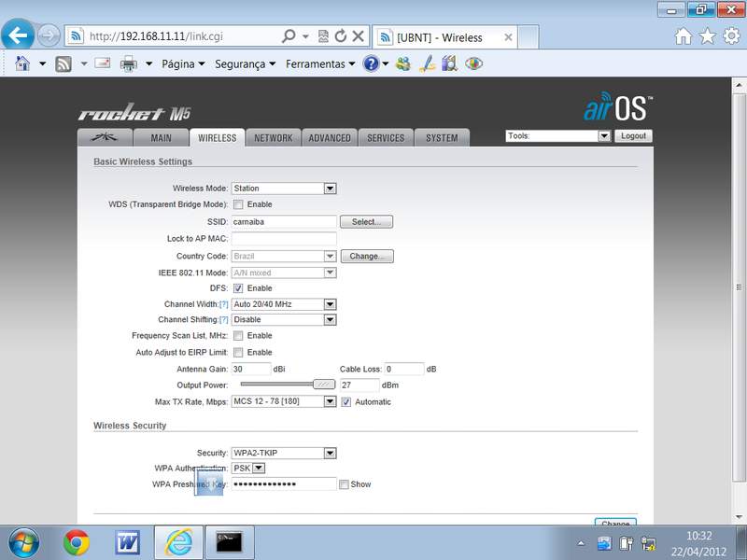747x560 pixels.
Task: Open Microsoft Word from the taskbar
Action: tap(128, 543)
